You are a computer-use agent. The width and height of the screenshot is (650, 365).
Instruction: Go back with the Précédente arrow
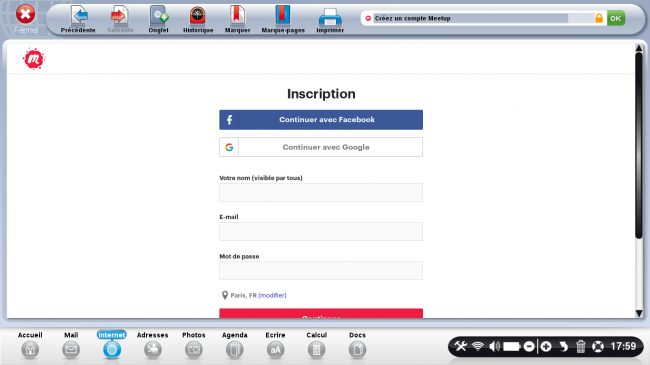pos(78,19)
